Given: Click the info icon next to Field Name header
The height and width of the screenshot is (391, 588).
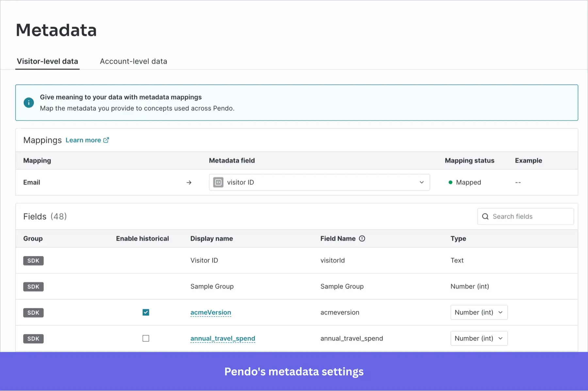Looking at the screenshot, I should click(x=362, y=238).
